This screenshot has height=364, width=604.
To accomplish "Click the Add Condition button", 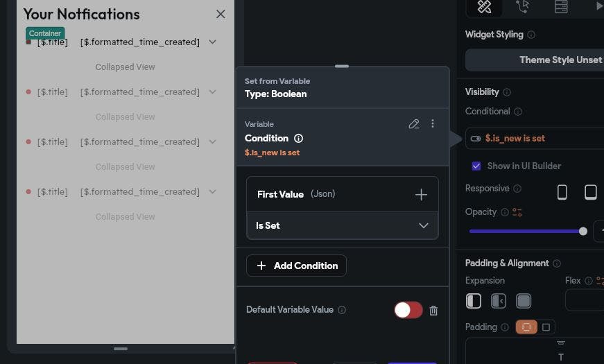I will pyautogui.click(x=296, y=266).
